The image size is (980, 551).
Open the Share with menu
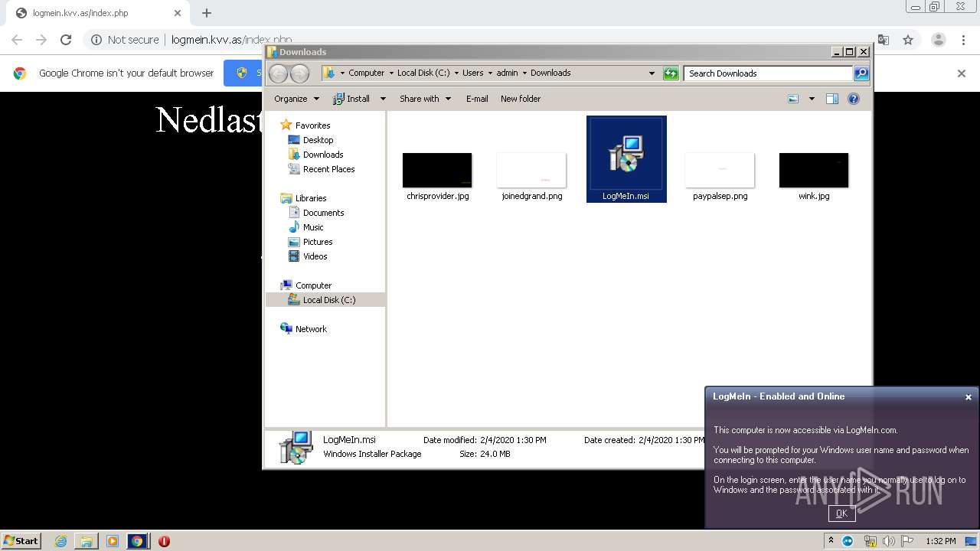pos(425,99)
